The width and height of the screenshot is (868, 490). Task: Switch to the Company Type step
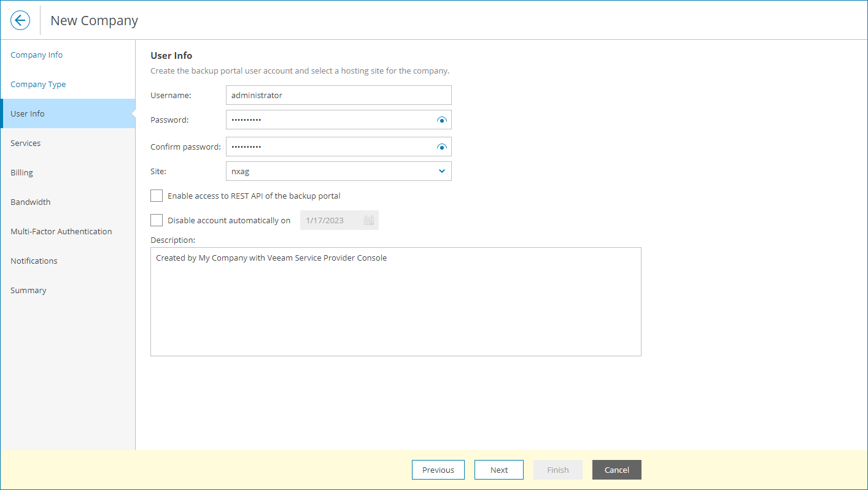pos(38,84)
